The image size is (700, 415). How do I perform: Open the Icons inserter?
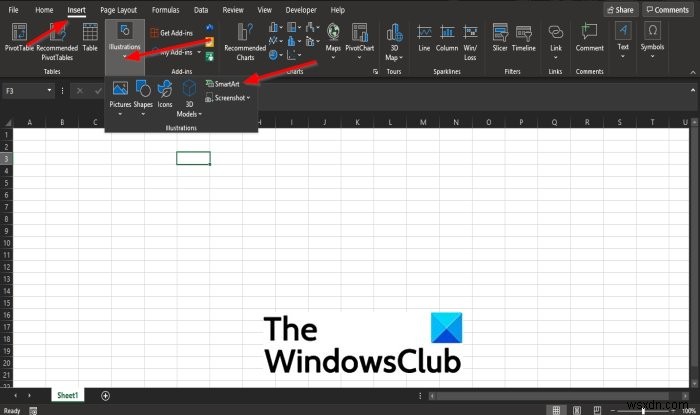coord(165,95)
